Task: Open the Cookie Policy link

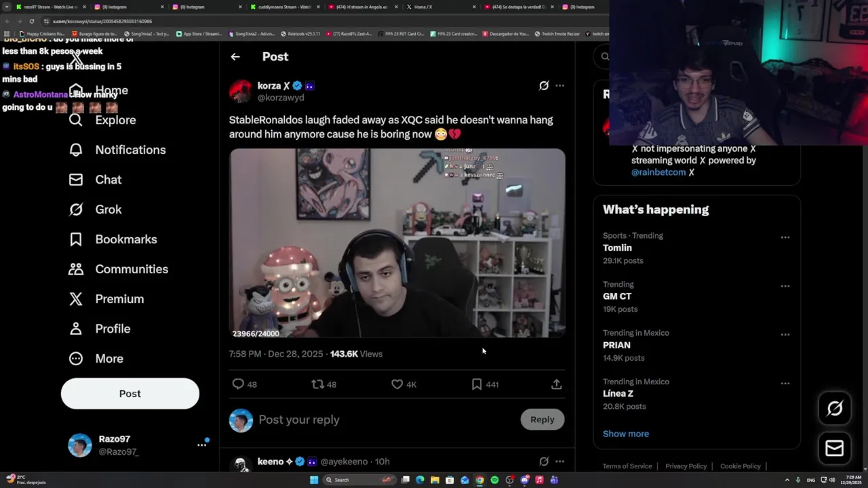Action: coord(741,466)
